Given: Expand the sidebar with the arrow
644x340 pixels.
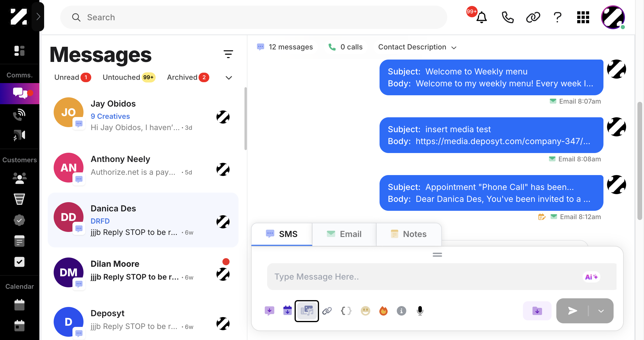Looking at the screenshot, I should click(x=38, y=16).
